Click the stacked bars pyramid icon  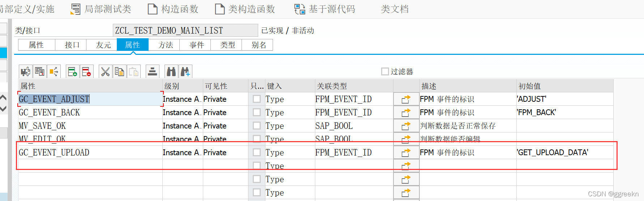coord(153,71)
